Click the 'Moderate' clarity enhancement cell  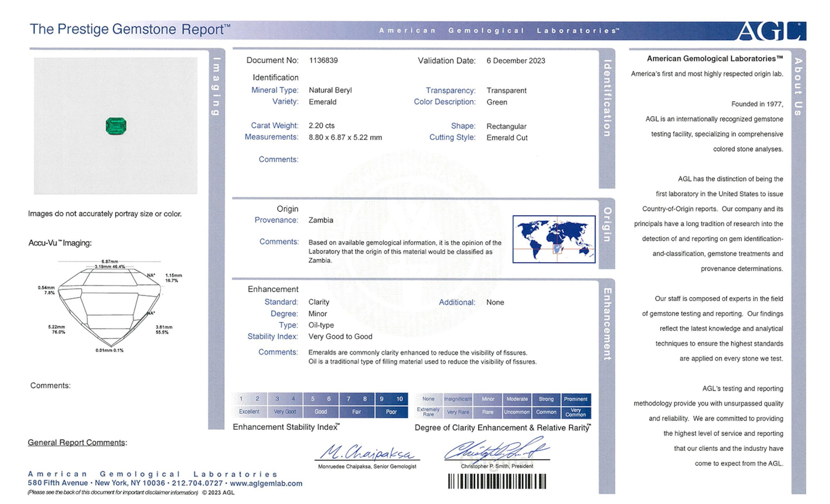[517, 399]
